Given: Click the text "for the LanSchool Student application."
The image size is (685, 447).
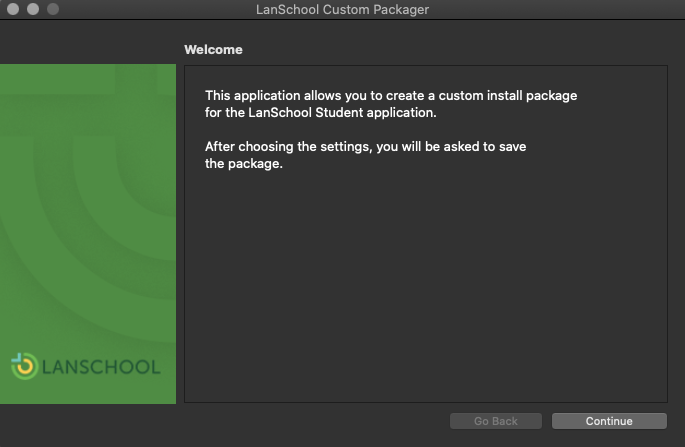Looking at the screenshot, I should coord(321,113).
